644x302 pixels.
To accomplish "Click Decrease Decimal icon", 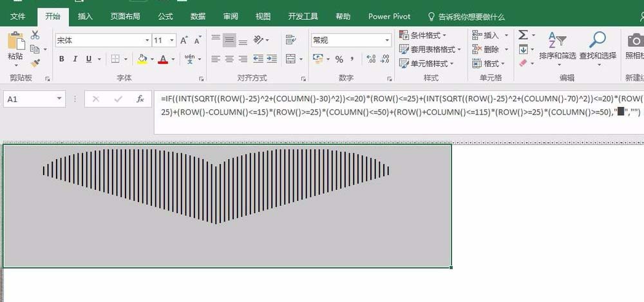I will pyautogui.click(x=385, y=59).
